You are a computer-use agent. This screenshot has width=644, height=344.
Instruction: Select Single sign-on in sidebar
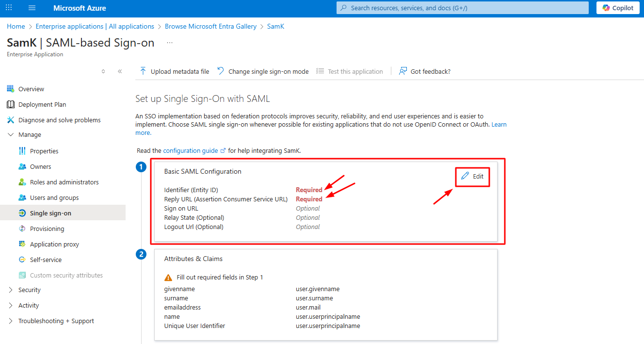[x=63, y=213]
